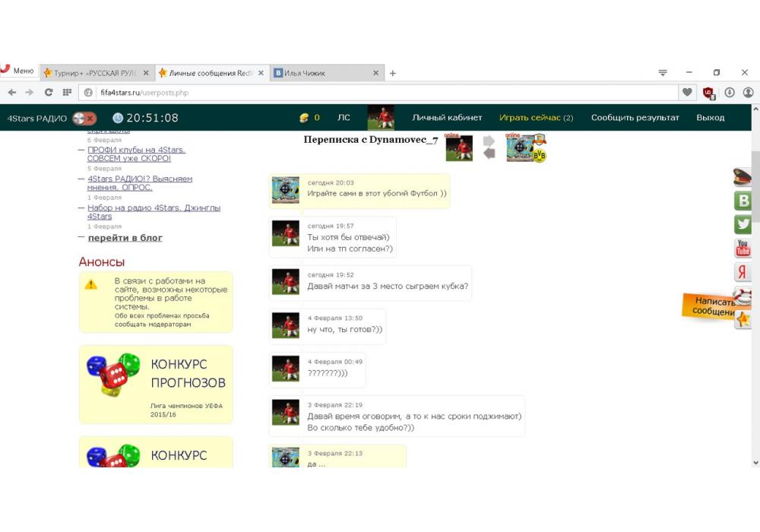The width and height of the screenshot is (760, 532).
Task: Click the lifebuoy help icon
Action: [742, 295]
